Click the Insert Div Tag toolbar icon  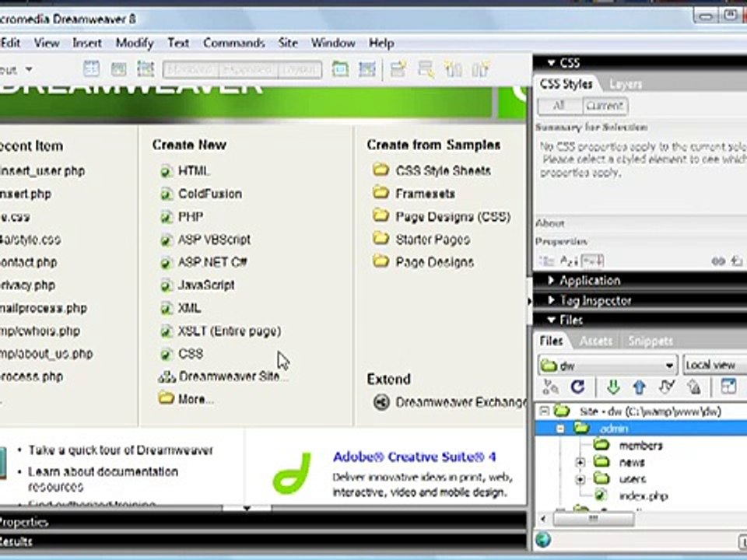point(118,69)
